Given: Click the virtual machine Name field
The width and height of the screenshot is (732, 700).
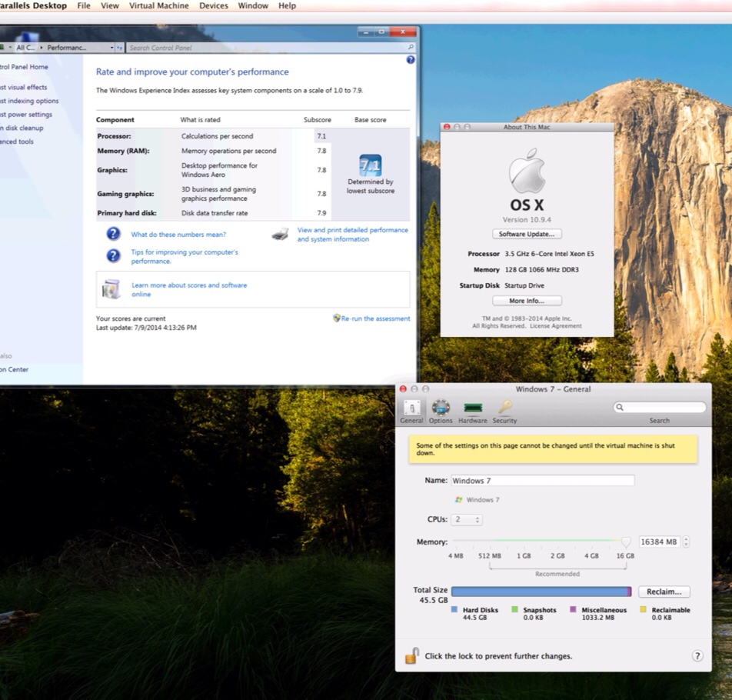Looking at the screenshot, I should click(x=543, y=481).
